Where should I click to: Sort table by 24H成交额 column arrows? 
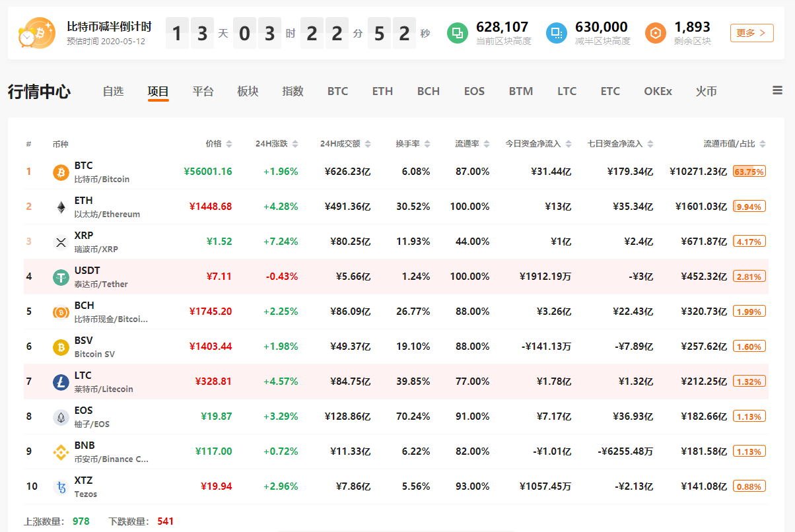[x=368, y=144]
